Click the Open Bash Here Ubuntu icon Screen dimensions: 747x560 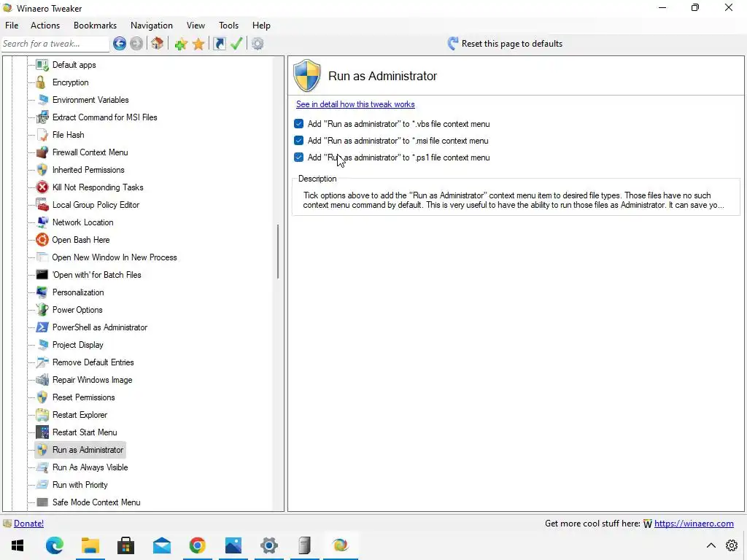(x=42, y=239)
